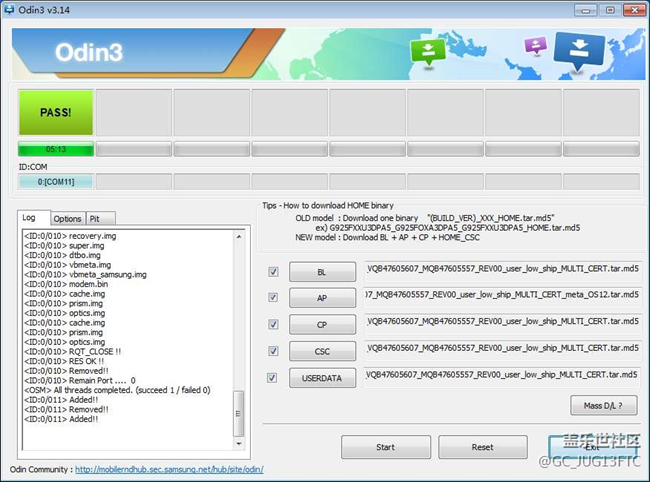Choose a file with the CP button
The image size is (650, 482).
tap(322, 325)
